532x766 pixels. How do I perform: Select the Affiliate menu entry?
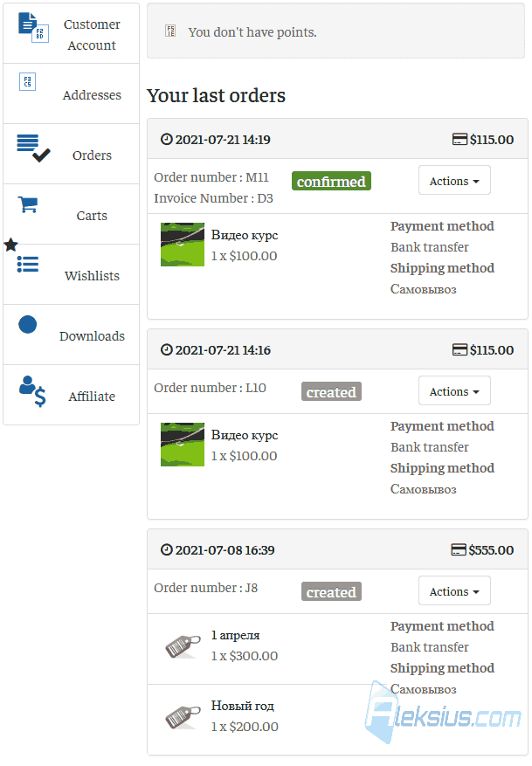72,395
